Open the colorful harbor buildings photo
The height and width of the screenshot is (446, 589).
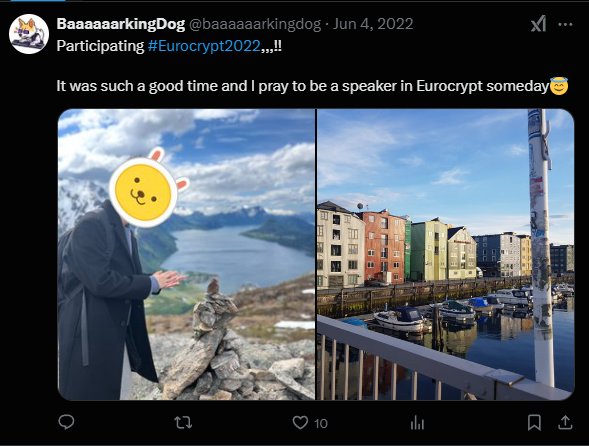click(x=446, y=254)
